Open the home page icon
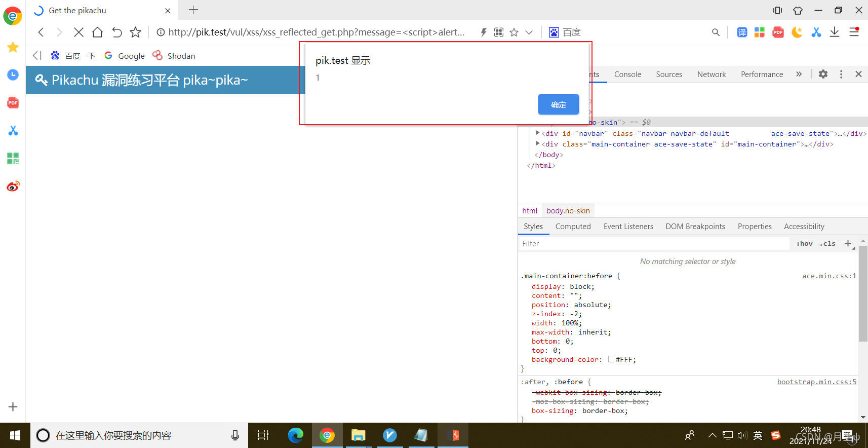The height and width of the screenshot is (448, 868). pos(97,32)
